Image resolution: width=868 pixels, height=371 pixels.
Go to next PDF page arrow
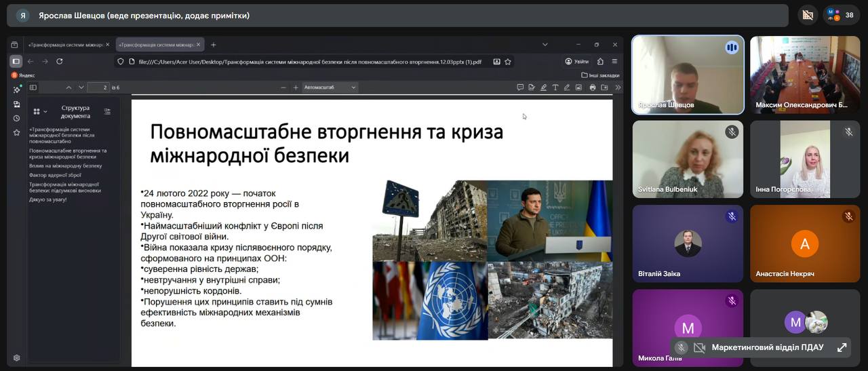click(81, 87)
